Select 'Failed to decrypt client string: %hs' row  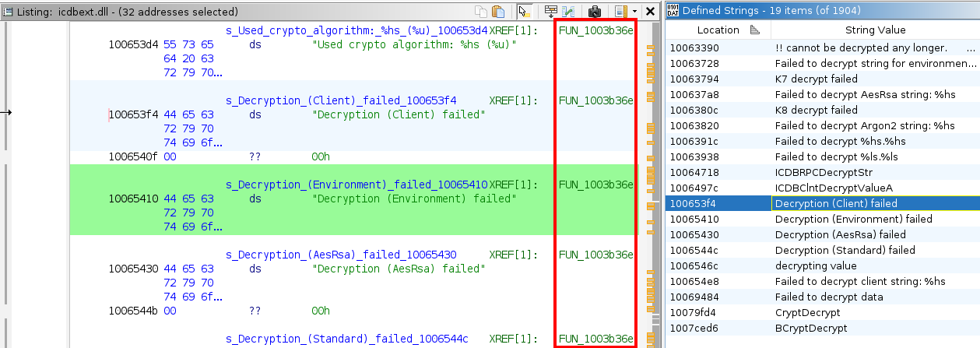(822, 281)
